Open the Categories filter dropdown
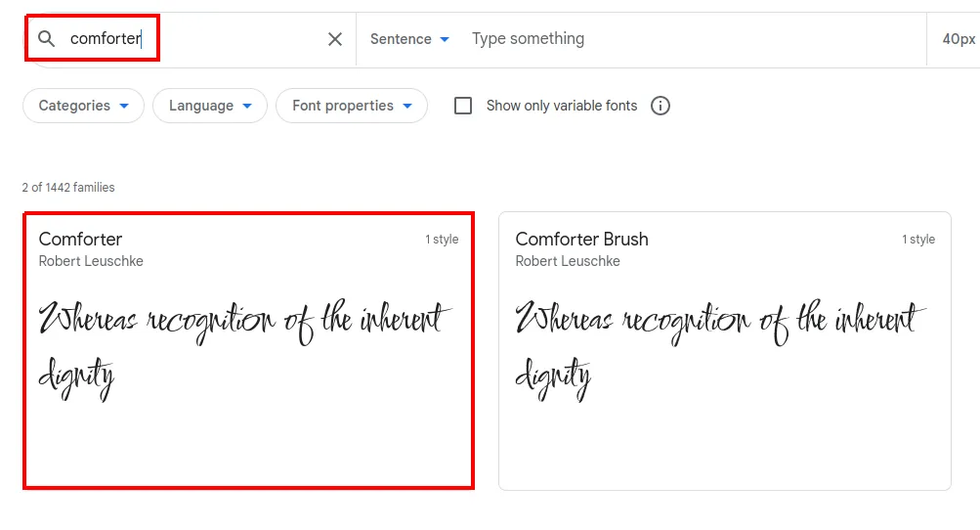Image resolution: width=980 pixels, height=530 pixels. (83, 106)
